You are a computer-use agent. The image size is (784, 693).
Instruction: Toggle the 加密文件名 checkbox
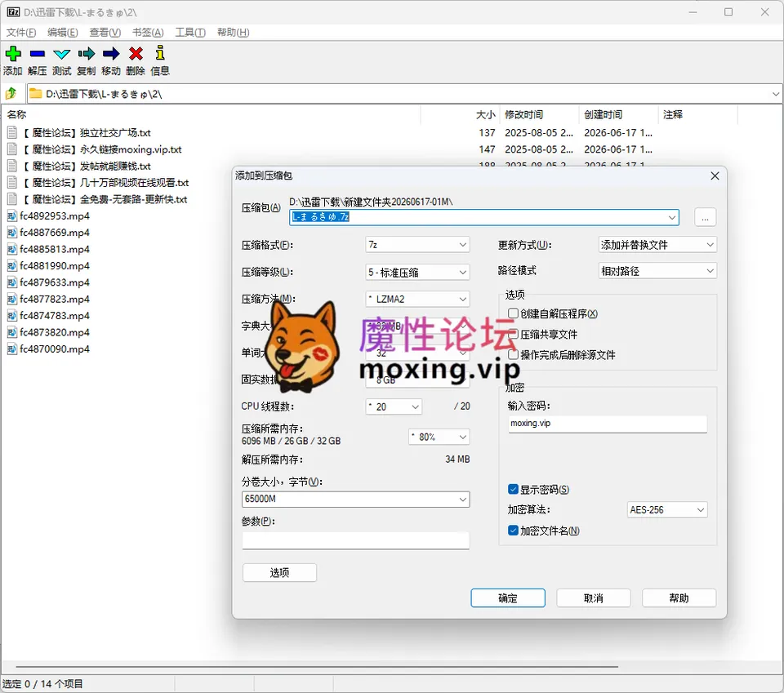click(x=513, y=530)
